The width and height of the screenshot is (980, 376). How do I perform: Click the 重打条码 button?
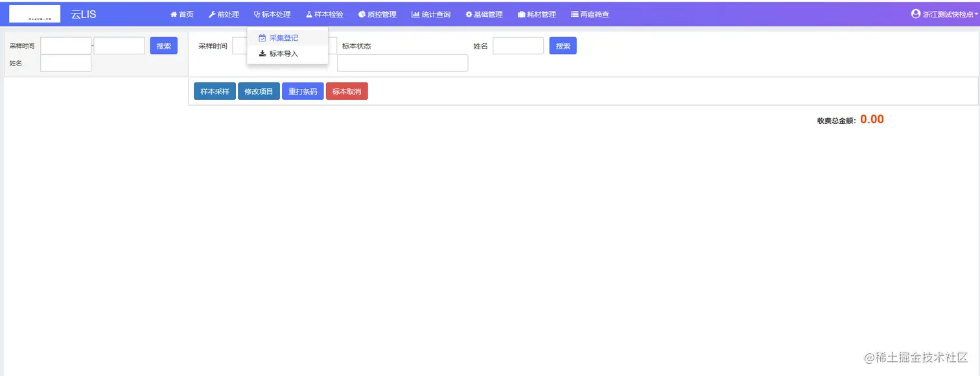(x=303, y=91)
